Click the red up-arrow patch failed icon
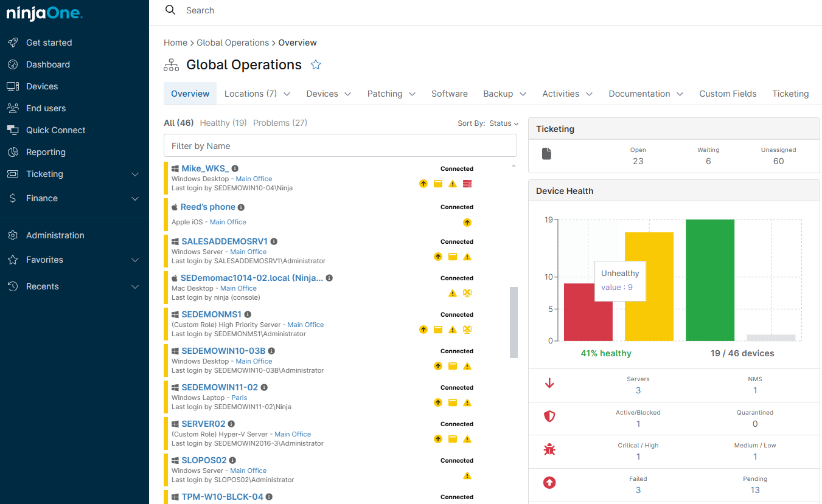This screenshot has height=504, width=822. point(549,483)
